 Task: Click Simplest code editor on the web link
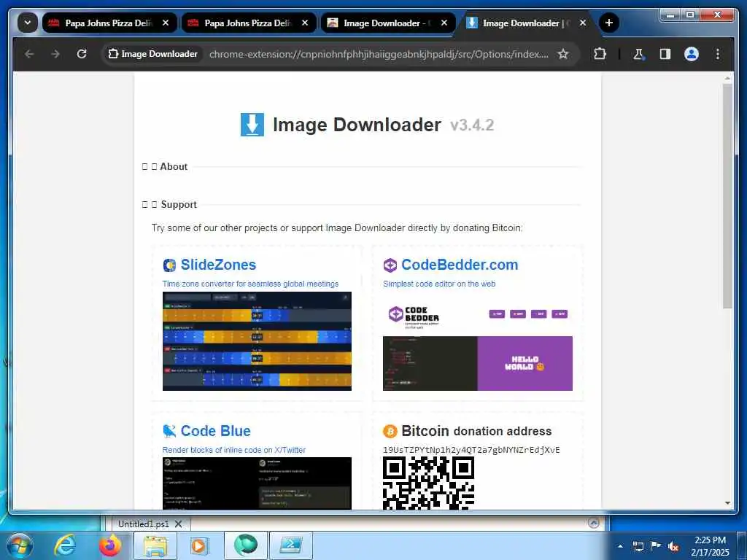point(439,284)
